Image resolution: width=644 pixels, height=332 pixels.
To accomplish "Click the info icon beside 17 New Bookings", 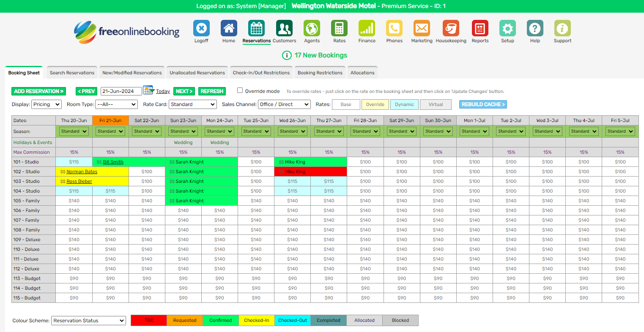I will (x=287, y=55).
